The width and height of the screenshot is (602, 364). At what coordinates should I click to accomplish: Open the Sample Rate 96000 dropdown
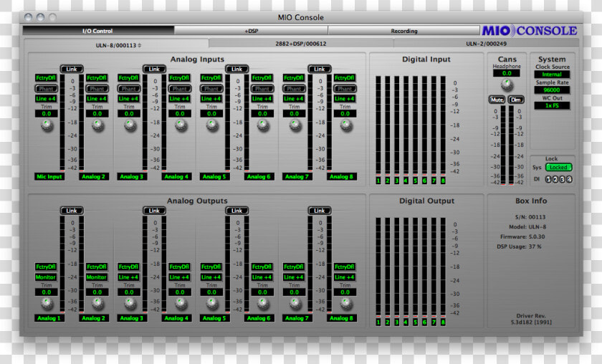click(552, 90)
